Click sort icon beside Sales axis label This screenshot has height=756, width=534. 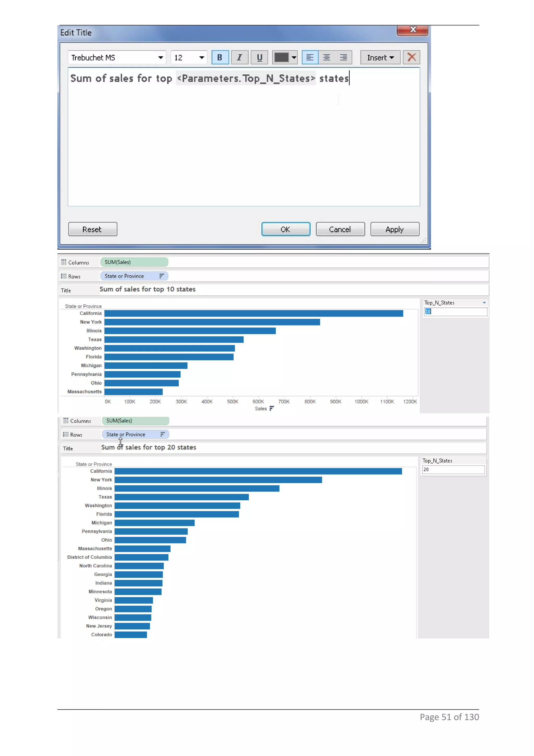(271, 408)
